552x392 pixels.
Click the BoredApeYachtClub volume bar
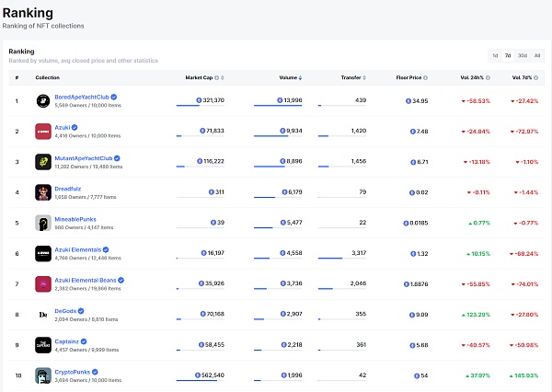pos(277,106)
